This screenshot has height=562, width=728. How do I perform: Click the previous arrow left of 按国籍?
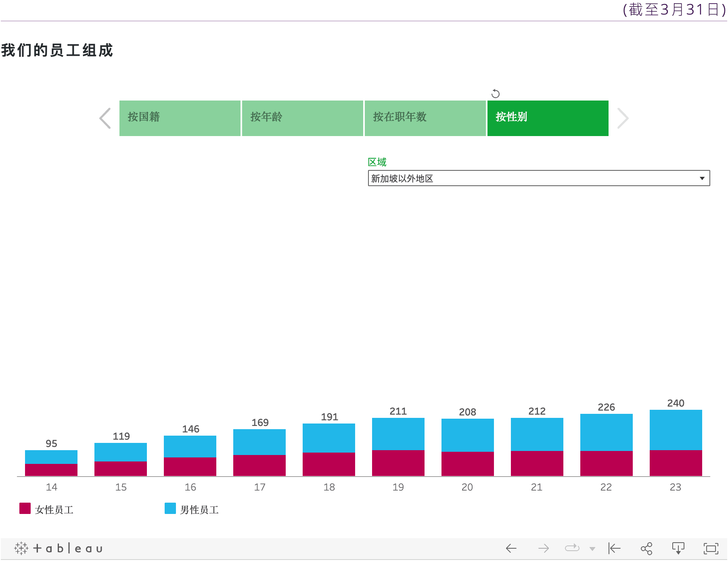pyautogui.click(x=105, y=118)
